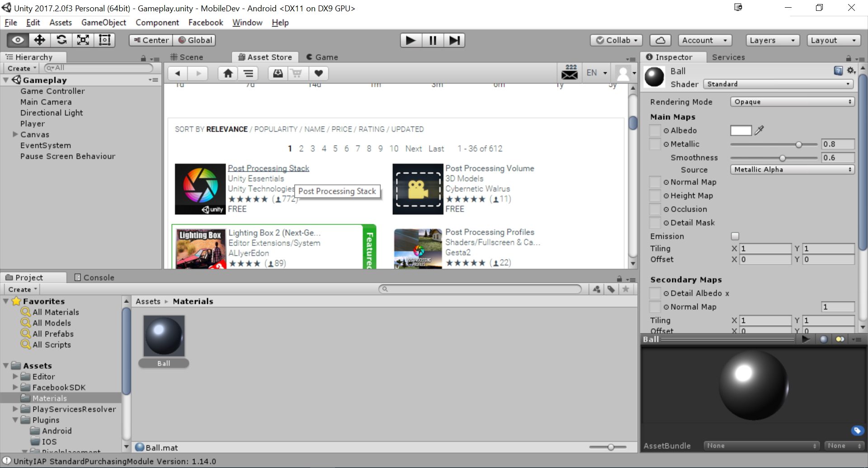868x468 pixels.
Task: Open material help reference icon
Action: (838, 71)
